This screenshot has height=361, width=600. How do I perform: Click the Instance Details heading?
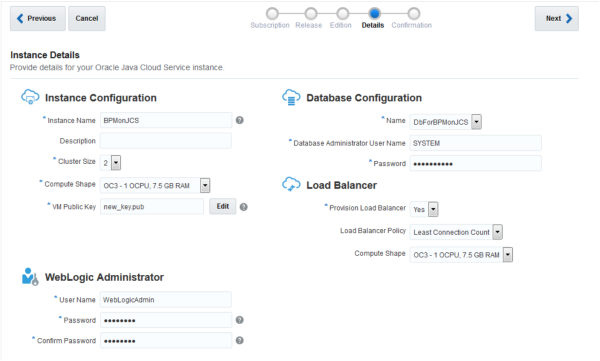click(x=45, y=55)
